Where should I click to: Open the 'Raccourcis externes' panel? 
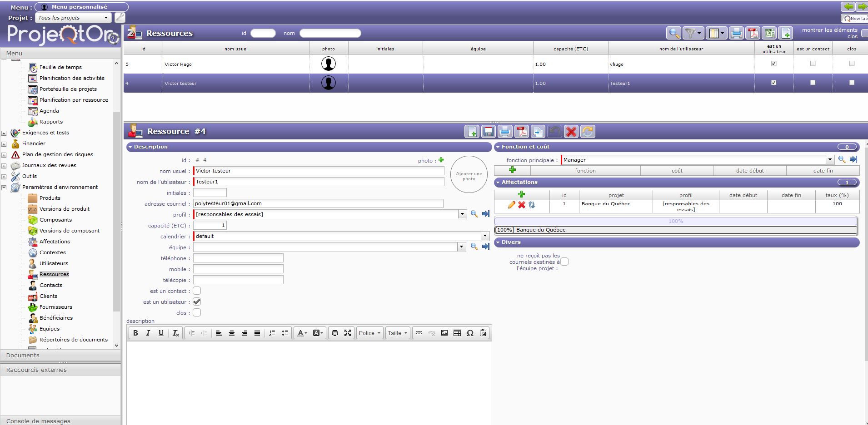pyautogui.click(x=60, y=370)
